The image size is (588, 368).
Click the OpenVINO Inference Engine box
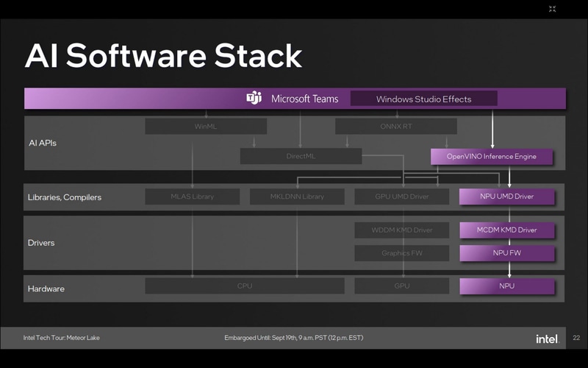[x=491, y=157]
